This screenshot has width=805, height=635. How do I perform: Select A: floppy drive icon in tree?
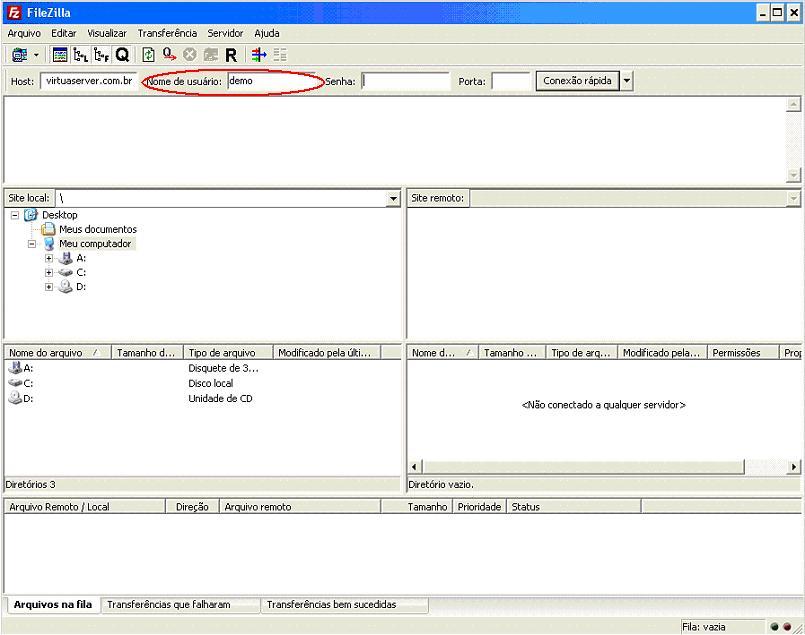point(65,258)
